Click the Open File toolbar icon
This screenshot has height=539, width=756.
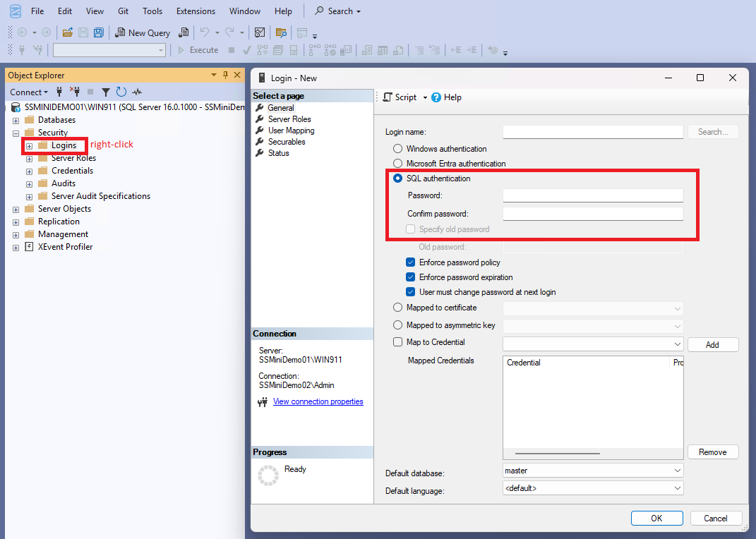point(68,32)
